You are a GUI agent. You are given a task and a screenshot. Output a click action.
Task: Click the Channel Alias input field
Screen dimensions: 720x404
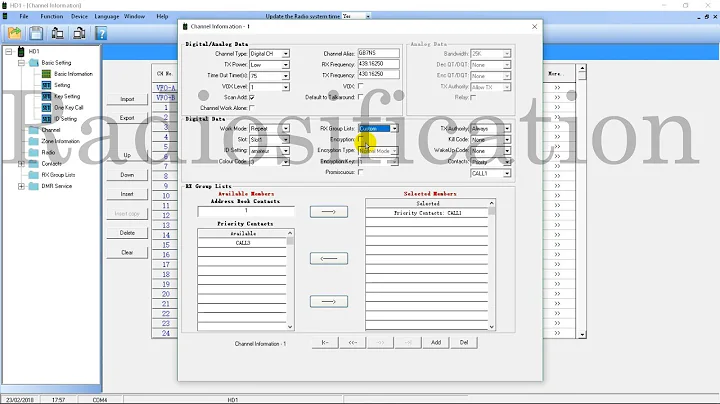pos(378,53)
